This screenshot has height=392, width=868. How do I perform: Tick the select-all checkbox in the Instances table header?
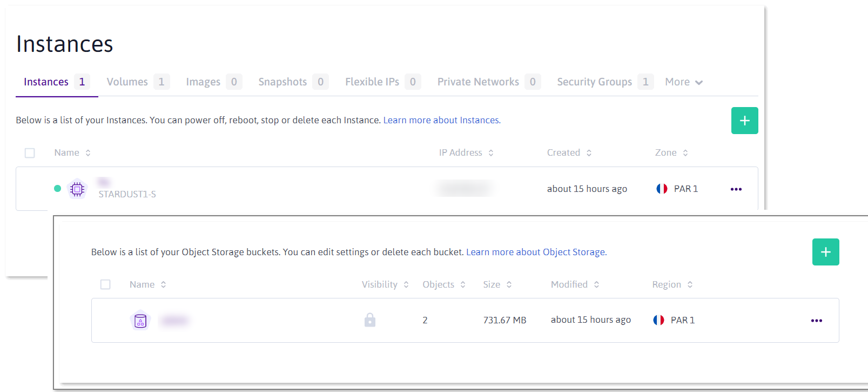tap(30, 153)
